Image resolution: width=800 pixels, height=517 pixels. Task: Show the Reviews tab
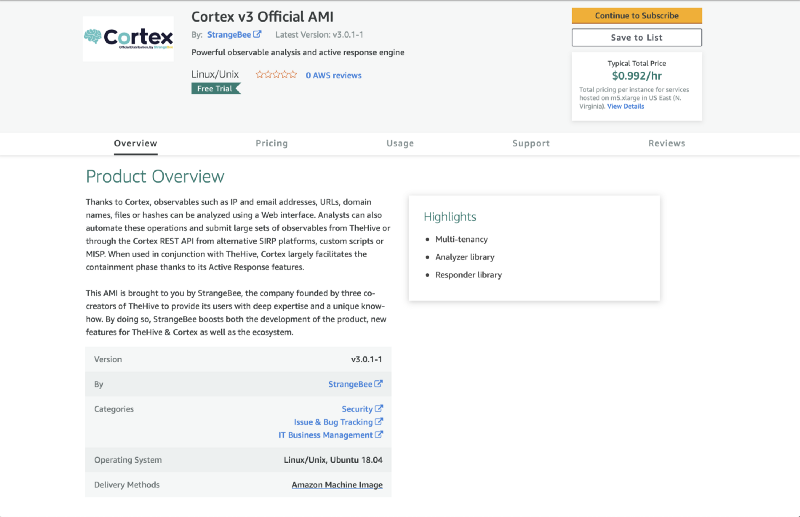point(666,143)
